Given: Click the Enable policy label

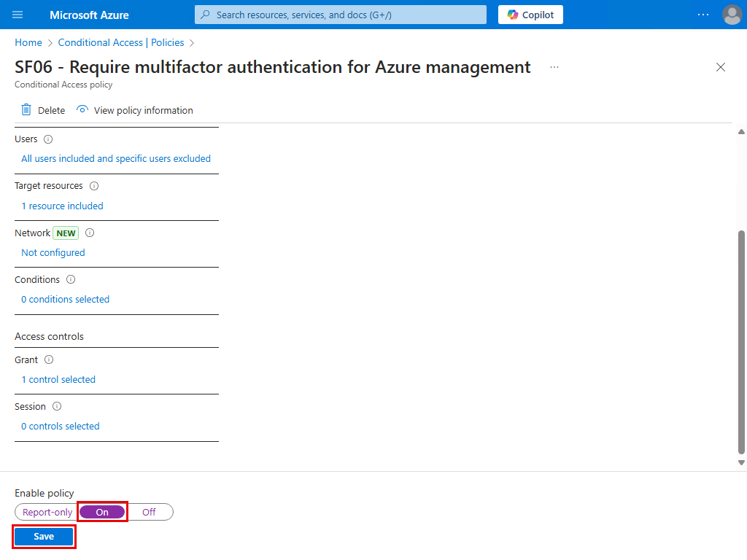Looking at the screenshot, I should click(x=44, y=493).
